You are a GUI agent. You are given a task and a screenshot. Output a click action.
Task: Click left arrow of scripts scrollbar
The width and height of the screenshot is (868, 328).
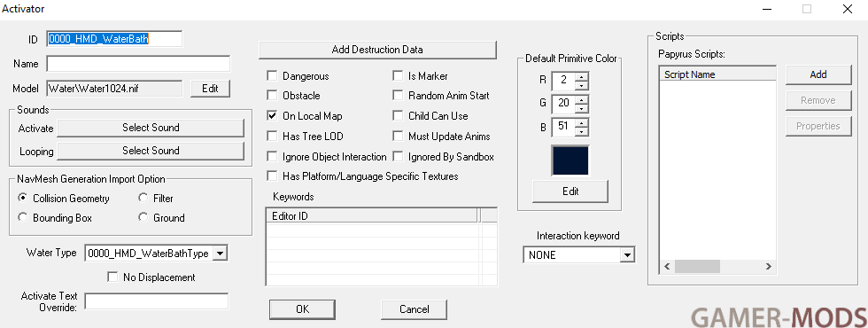pyautogui.click(x=667, y=267)
